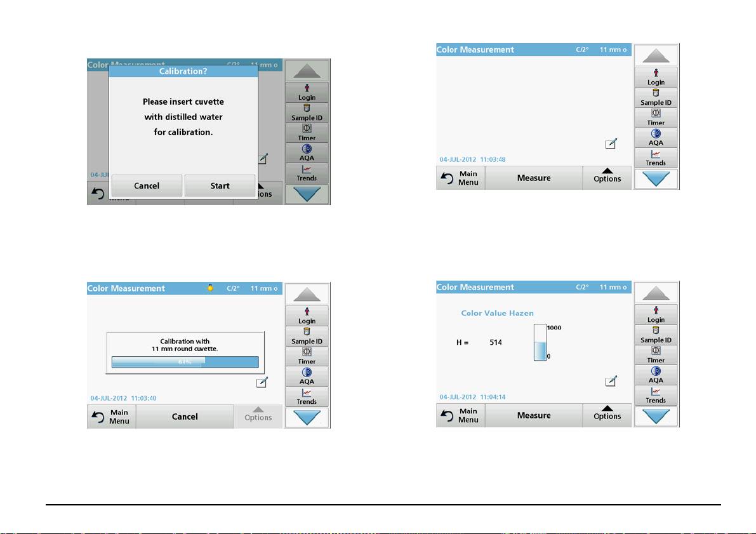Click the note pencil icon near H = 514
Screen dimensions: 756x534
611,381
